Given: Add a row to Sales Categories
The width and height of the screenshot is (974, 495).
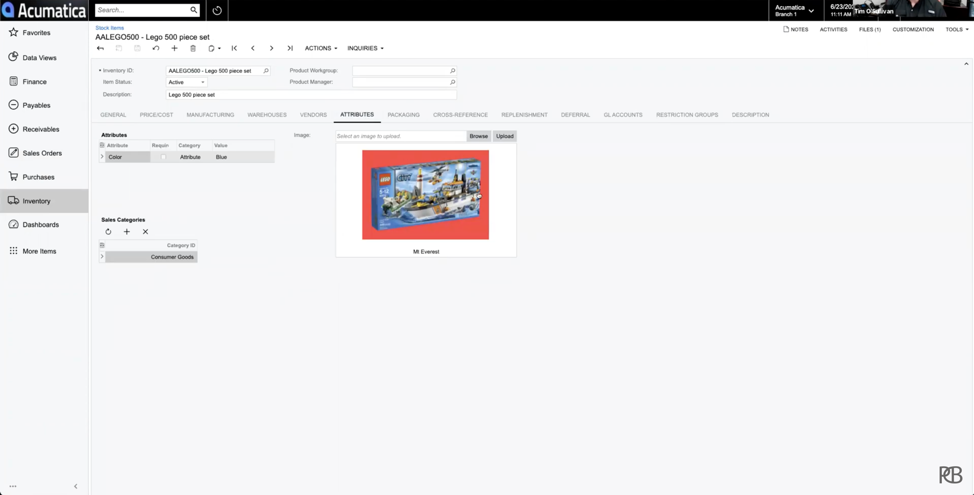Looking at the screenshot, I should point(127,232).
